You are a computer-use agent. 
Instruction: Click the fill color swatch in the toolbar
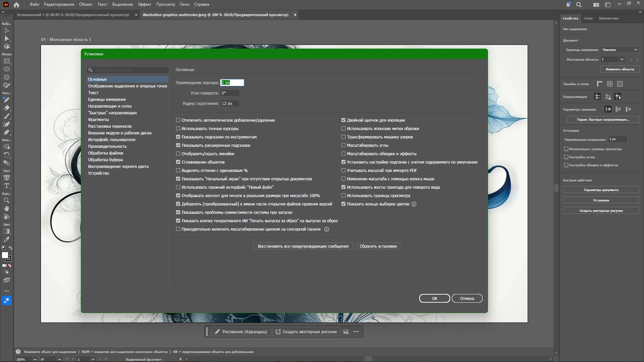point(5,255)
